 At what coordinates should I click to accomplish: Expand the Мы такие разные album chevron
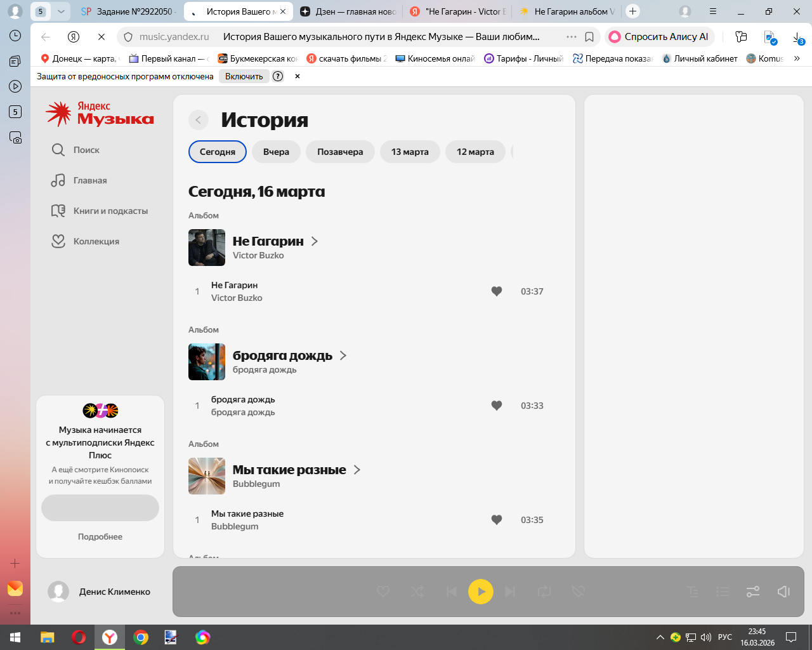pyautogui.click(x=357, y=470)
